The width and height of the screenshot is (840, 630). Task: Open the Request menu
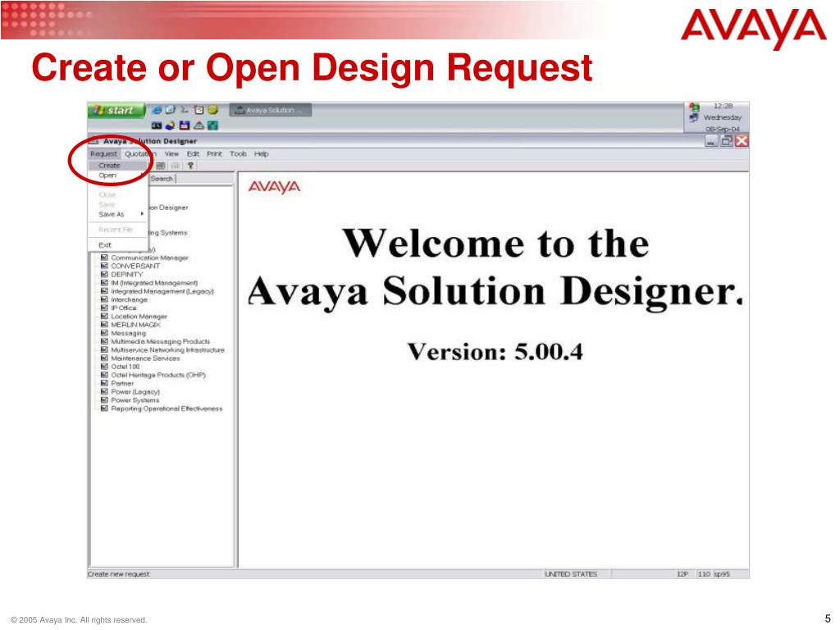tap(103, 153)
